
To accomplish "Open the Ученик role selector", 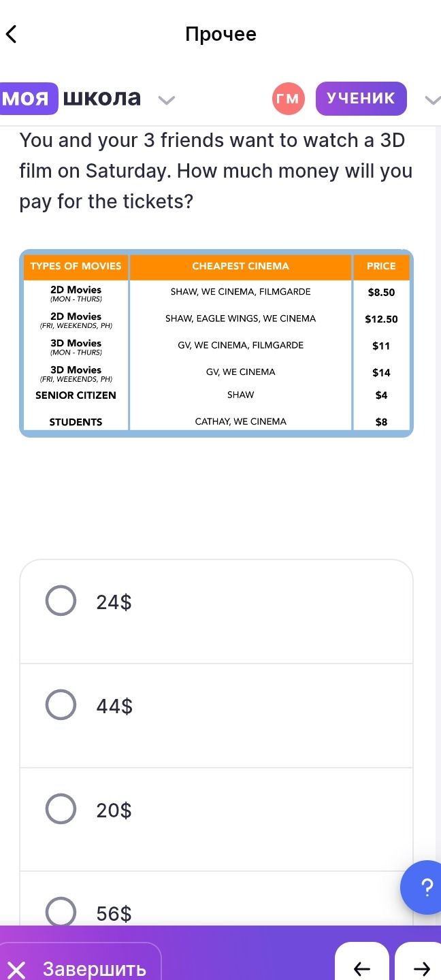I will (361, 99).
